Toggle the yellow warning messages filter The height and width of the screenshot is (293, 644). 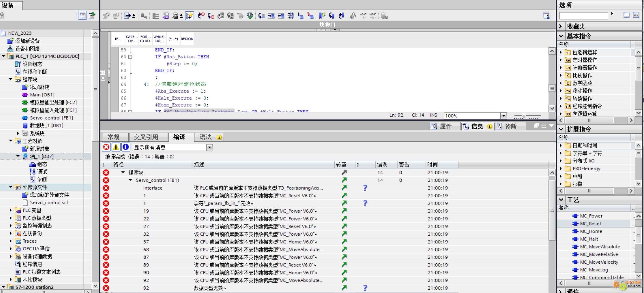116,147
